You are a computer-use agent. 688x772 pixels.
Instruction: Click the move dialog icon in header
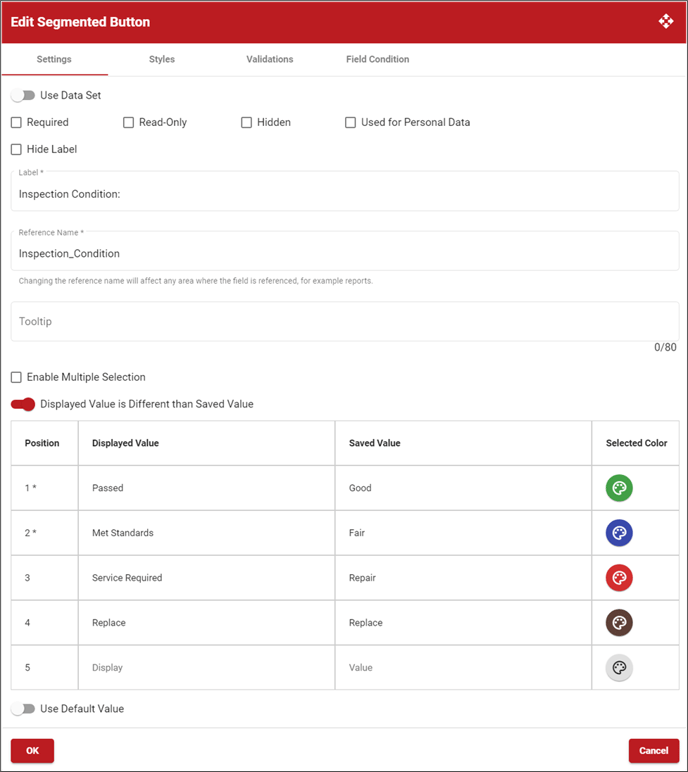pyautogui.click(x=666, y=21)
